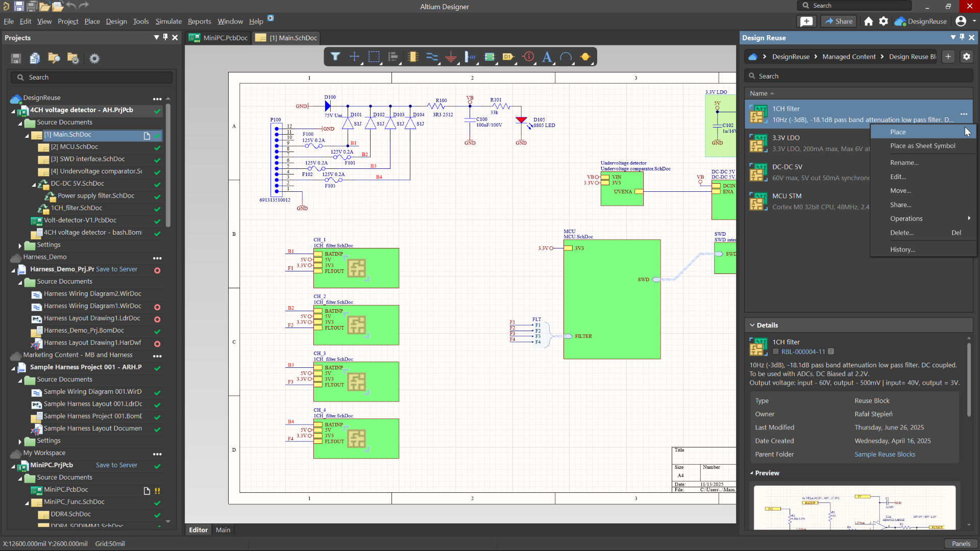980x551 pixels.
Task: Toggle pin of the Projects panel
Action: (165, 37)
